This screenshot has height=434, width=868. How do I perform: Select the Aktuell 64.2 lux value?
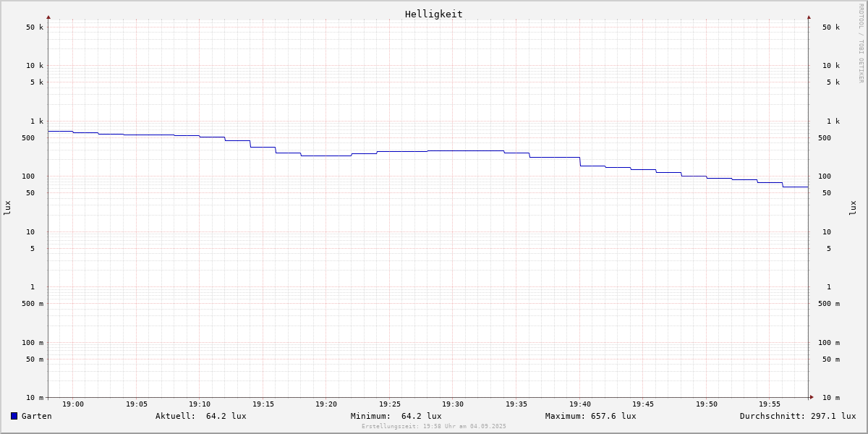click(x=226, y=416)
